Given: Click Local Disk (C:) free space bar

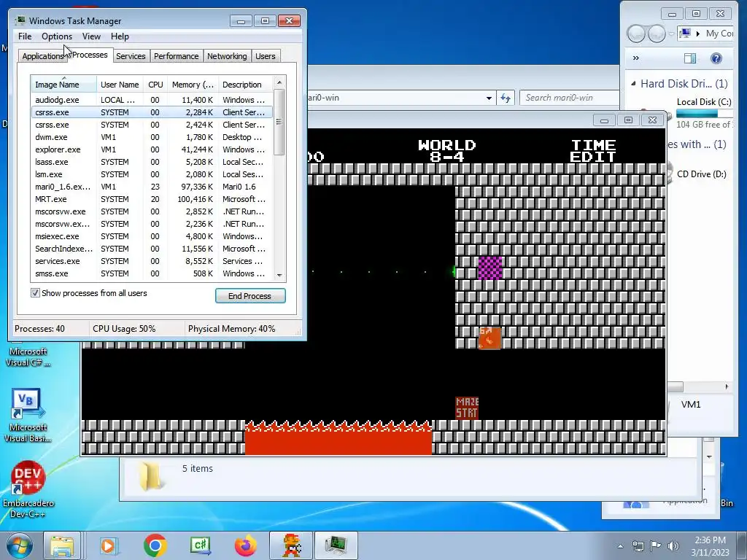Looking at the screenshot, I should (x=704, y=114).
